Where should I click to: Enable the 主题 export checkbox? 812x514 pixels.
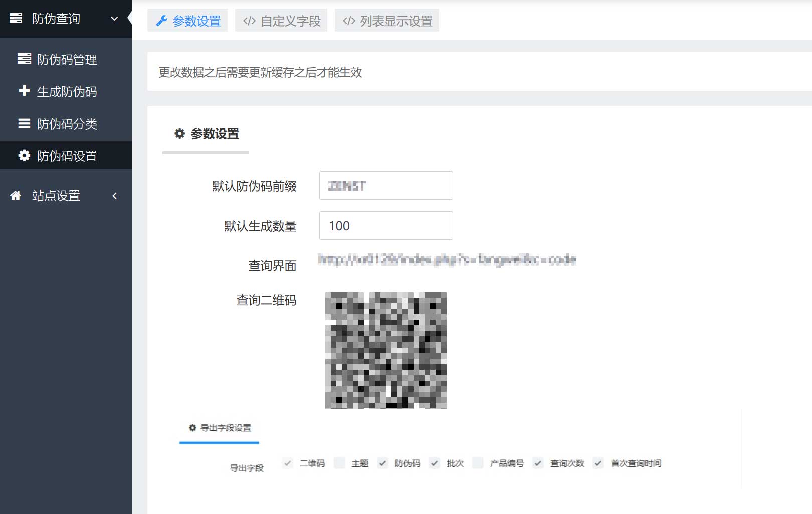pos(339,463)
